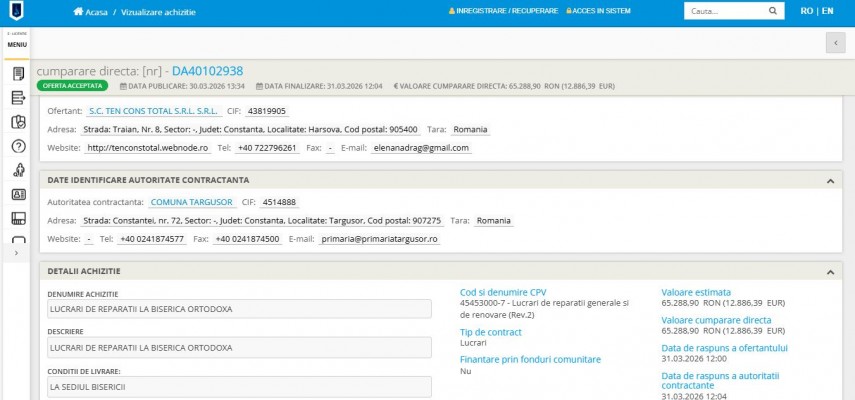The image size is (855, 400).
Task: Open the help question mark sidebar icon
Action: pos(17,146)
